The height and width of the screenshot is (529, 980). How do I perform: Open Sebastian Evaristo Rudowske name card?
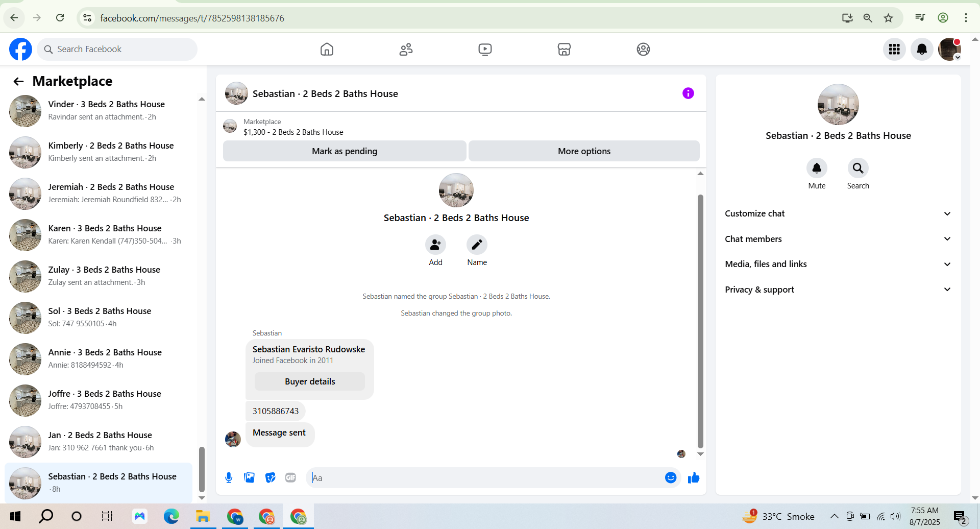tap(309, 349)
